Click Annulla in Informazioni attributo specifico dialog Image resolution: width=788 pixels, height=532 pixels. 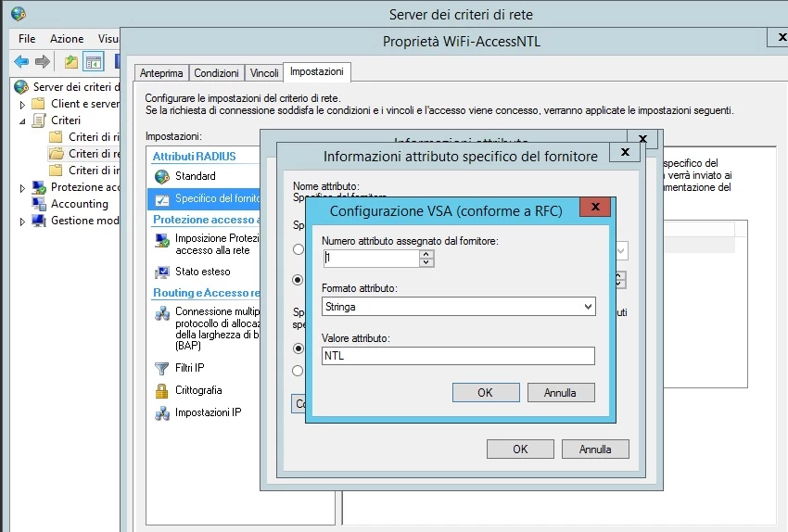(x=595, y=450)
